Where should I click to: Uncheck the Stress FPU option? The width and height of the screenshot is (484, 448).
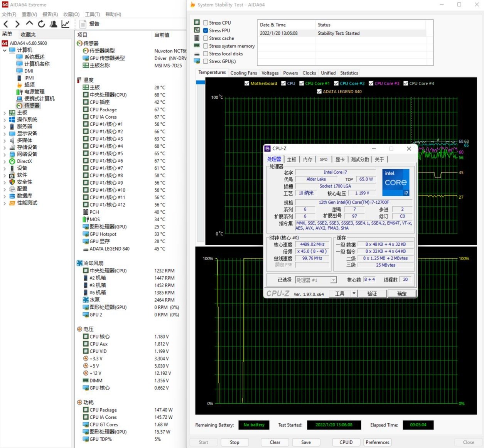[x=206, y=30]
